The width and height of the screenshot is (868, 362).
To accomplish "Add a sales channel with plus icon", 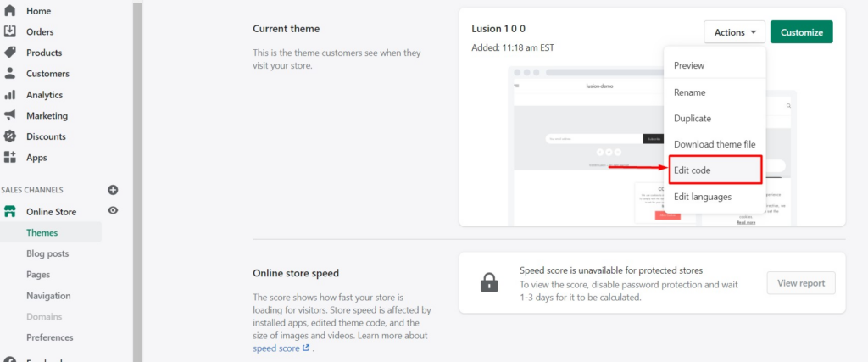I will click(113, 190).
